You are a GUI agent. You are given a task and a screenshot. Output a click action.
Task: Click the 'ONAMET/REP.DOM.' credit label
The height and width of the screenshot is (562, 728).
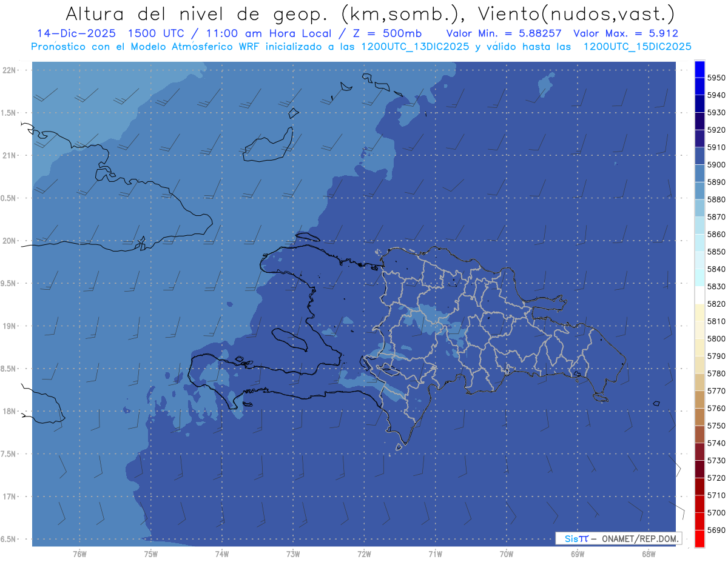coord(639,538)
